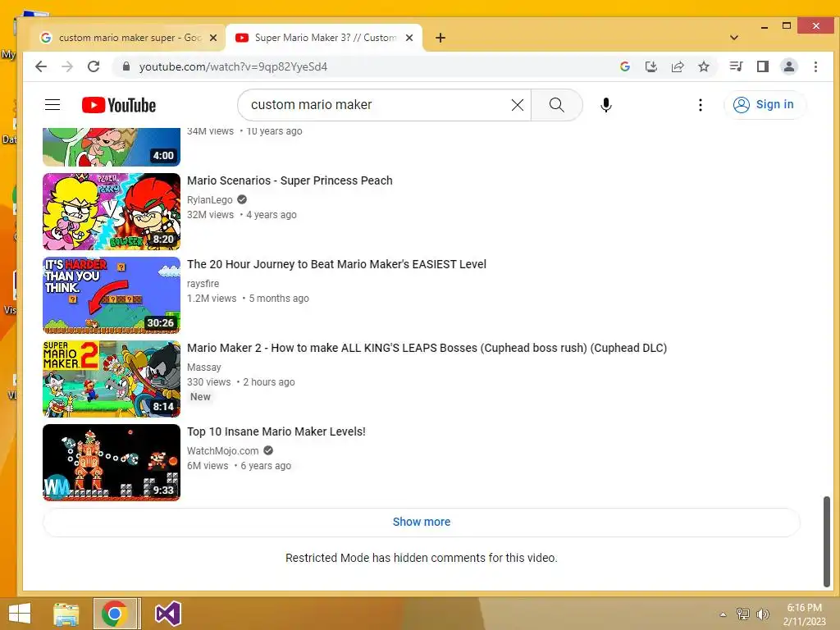Screen dimensions: 840x630
Task: Visit the Massay channel
Action: pos(204,367)
